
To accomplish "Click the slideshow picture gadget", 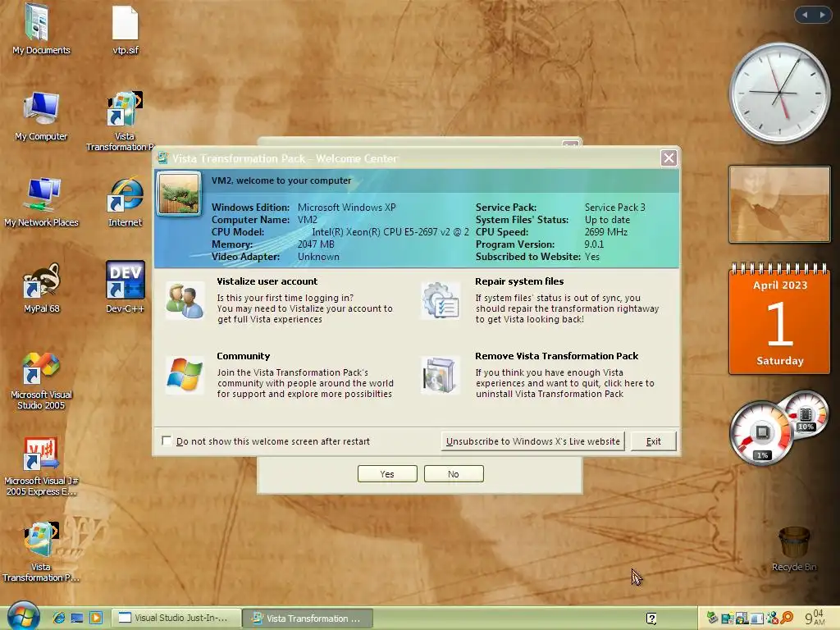I will (x=780, y=204).
